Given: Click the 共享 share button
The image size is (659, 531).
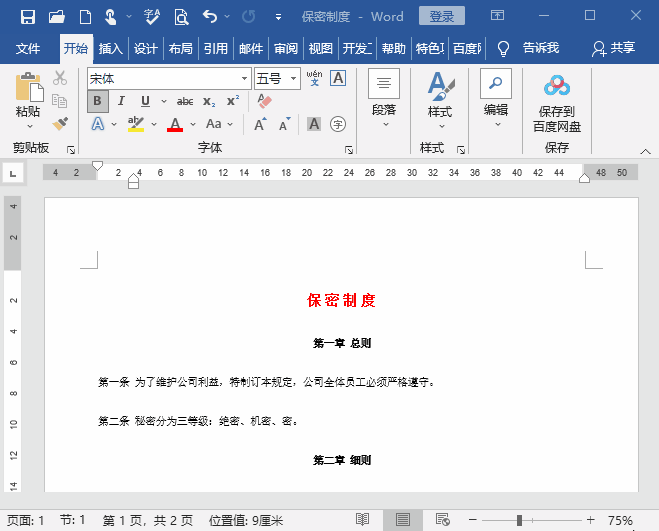Looking at the screenshot, I should pyautogui.click(x=614, y=48).
